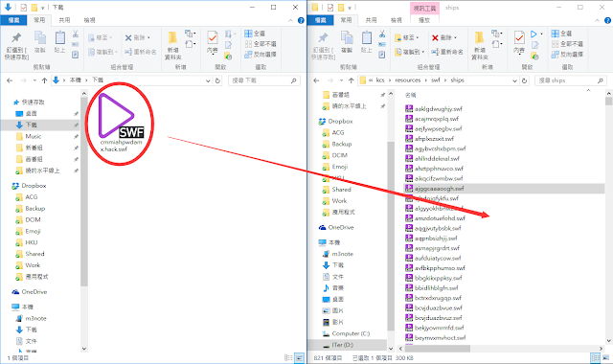
Task: Collapse the ribbon chevron in ships window
Action: tap(597, 20)
